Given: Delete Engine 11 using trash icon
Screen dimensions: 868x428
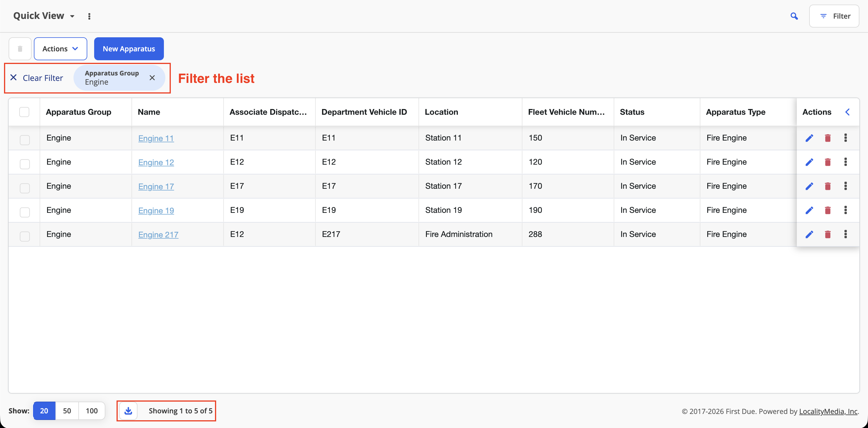Looking at the screenshot, I should (828, 138).
